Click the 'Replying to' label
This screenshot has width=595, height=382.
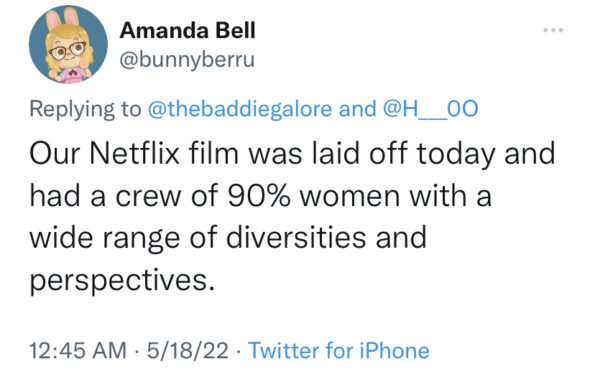pos(85,109)
